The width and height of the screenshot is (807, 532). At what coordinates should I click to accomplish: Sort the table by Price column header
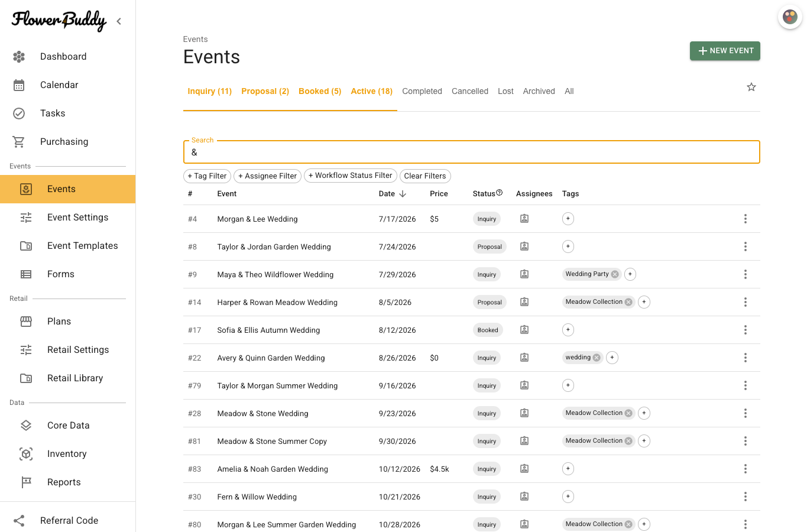pyautogui.click(x=439, y=194)
